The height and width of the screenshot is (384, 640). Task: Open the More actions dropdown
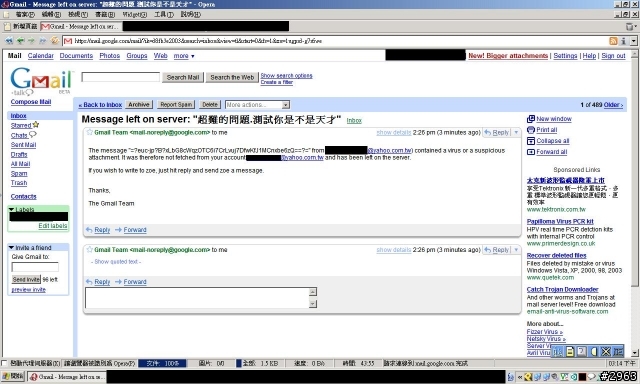pos(257,105)
